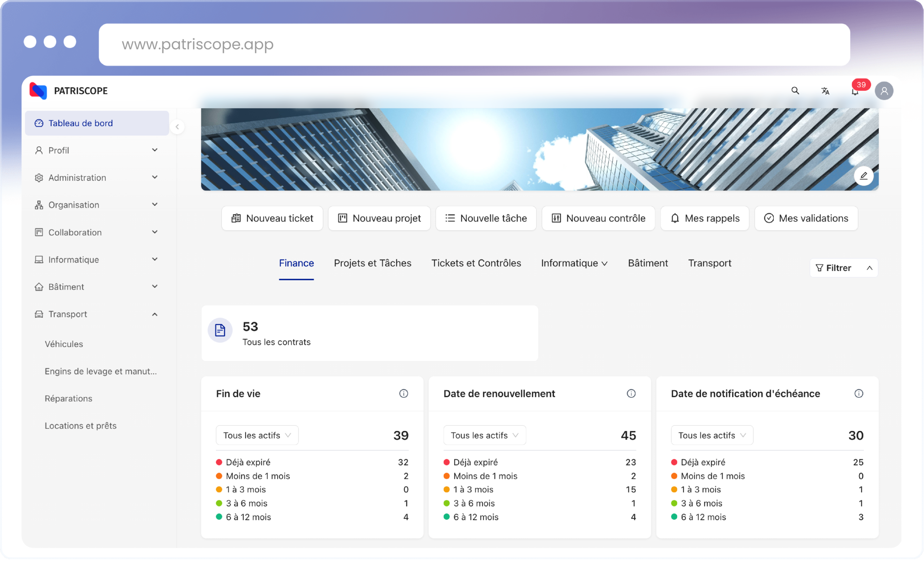Screen dimensions: 924x572
Task: Switch to the Bâtiment tab
Action: (648, 263)
